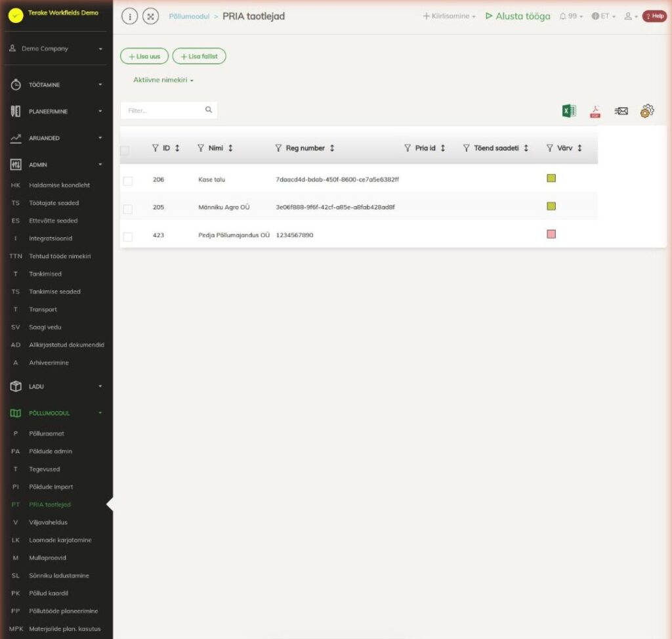Click the color swatch for Kase talu
The image size is (672, 639).
[x=551, y=179]
